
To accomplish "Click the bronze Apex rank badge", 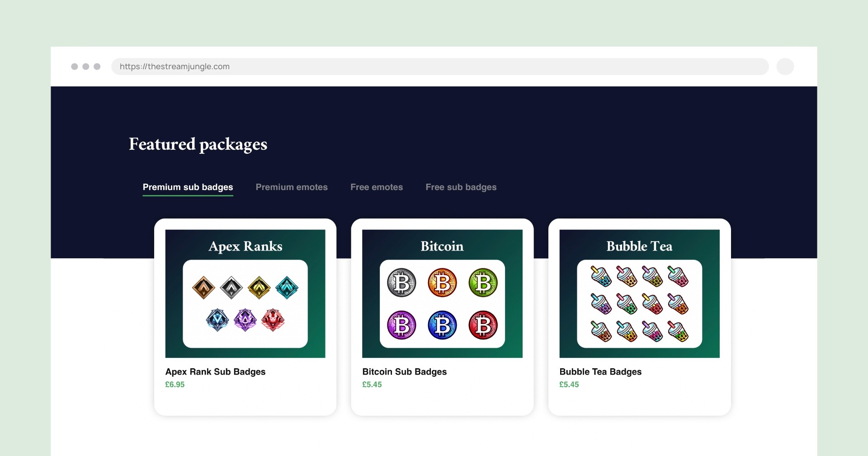I will pyautogui.click(x=203, y=288).
